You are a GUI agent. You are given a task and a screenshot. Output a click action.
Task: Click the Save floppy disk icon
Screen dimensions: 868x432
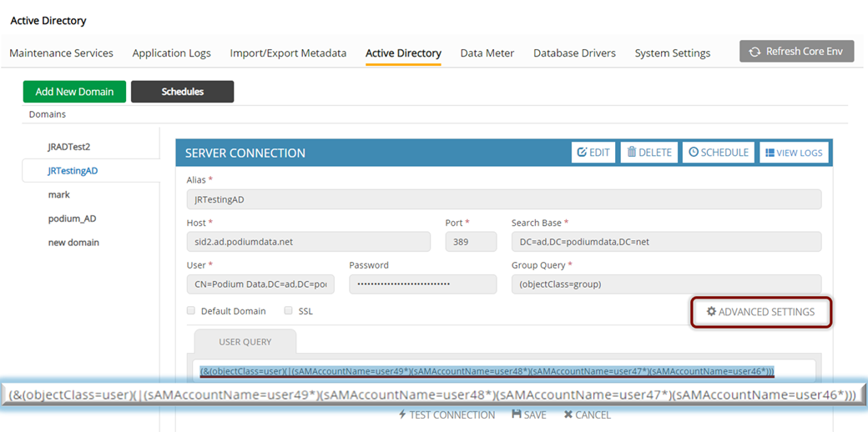516,414
